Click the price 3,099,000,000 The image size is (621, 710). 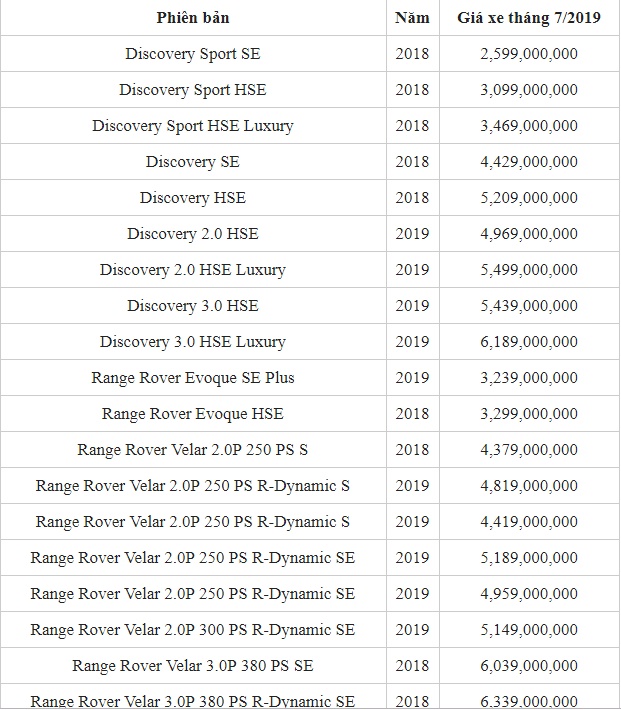[529, 90]
